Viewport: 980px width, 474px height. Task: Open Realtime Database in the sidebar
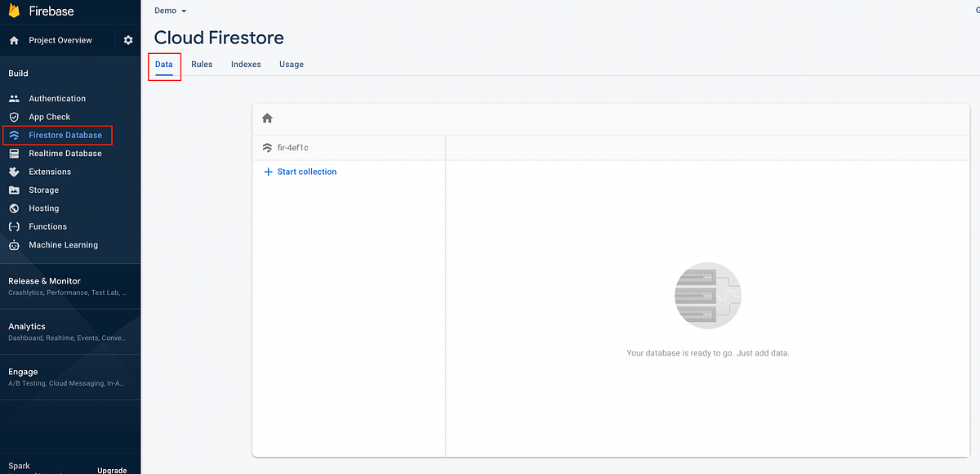(x=65, y=153)
